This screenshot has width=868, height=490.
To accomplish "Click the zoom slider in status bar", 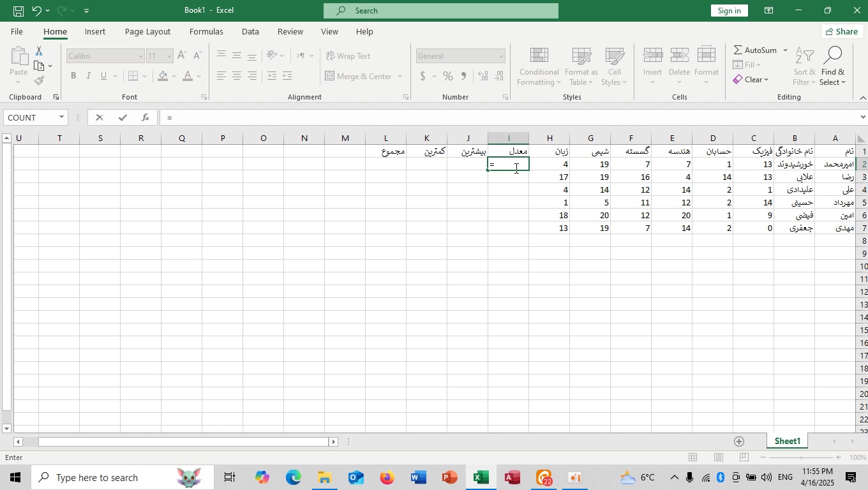I will (x=801, y=457).
